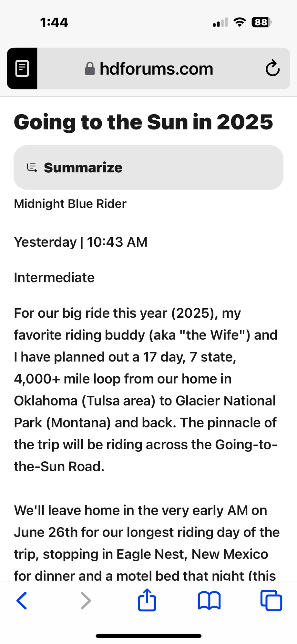Tap the lock icon beside hdforums.com

(x=90, y=68)
